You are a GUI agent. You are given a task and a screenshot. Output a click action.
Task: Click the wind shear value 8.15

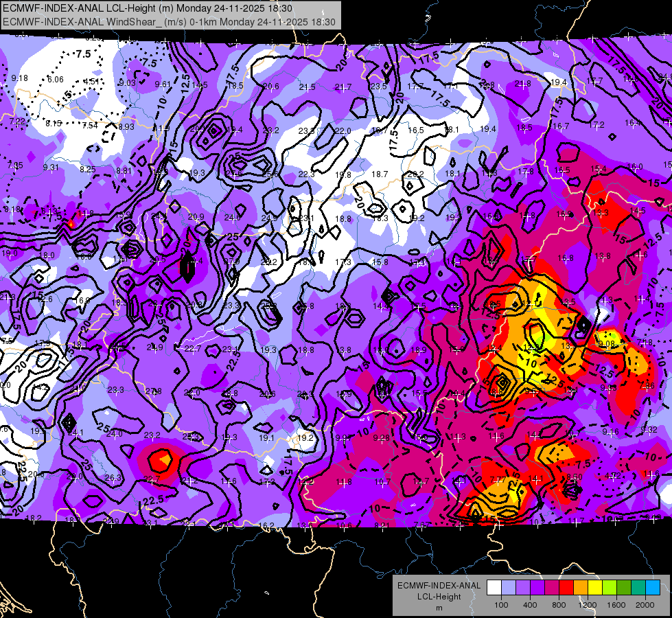[x=54, y=123]
